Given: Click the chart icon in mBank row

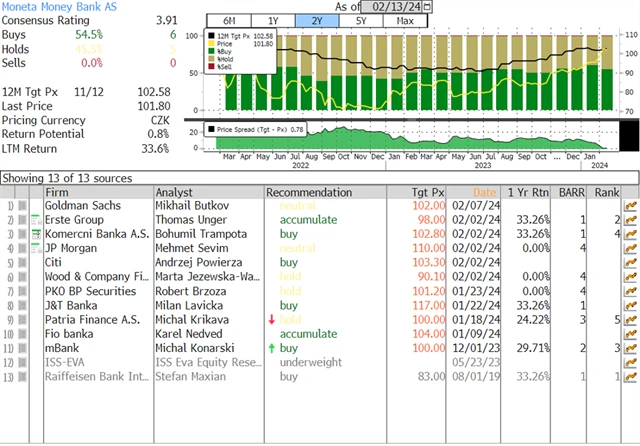Looking at the screenshot, I should (630, 347).
